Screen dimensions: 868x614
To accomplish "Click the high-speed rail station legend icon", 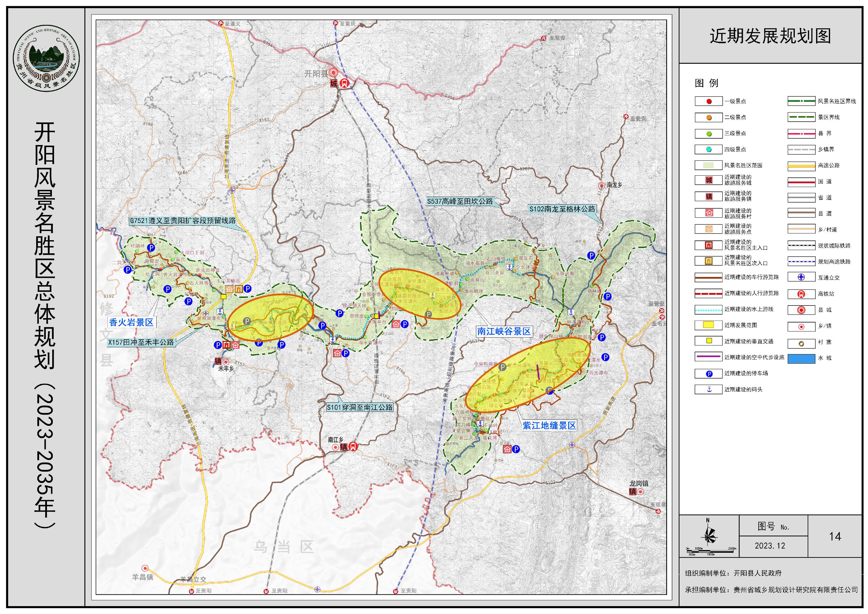I will (x=801, y=294).
